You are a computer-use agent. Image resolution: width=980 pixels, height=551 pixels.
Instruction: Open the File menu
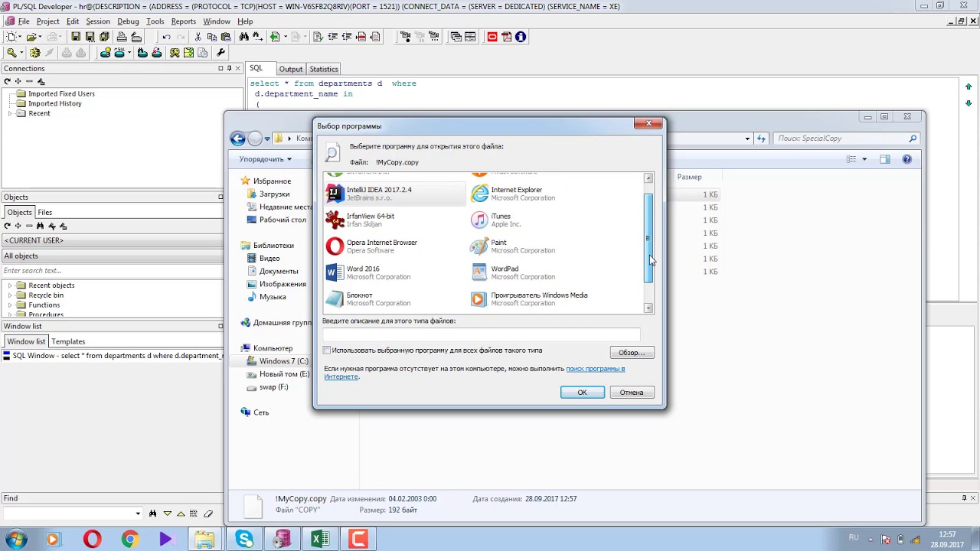pyautogui.click(x=24, y=21)
